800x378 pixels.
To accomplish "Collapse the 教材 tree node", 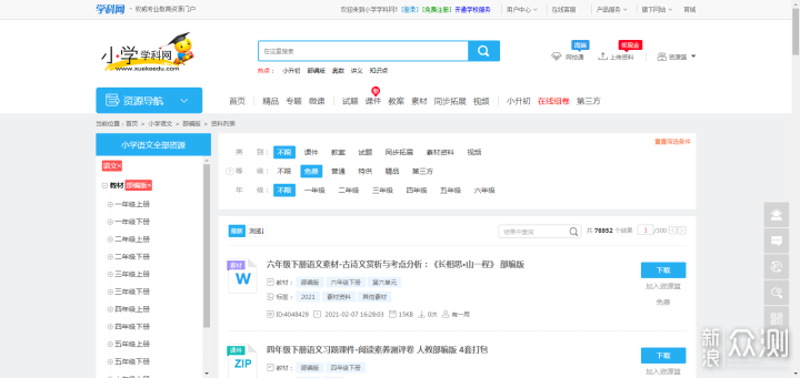I will coord(104,186).
